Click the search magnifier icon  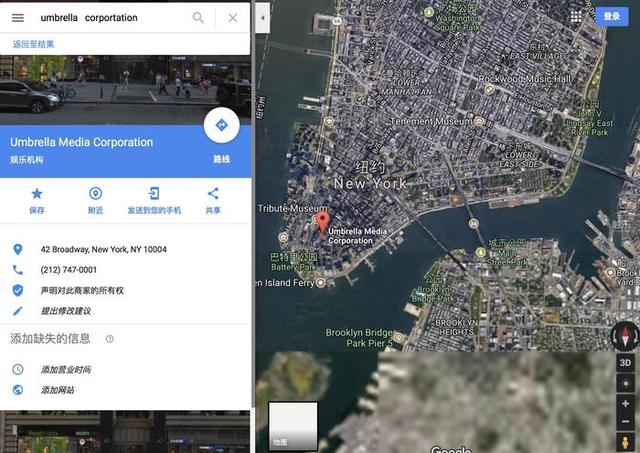click(198, 18)
